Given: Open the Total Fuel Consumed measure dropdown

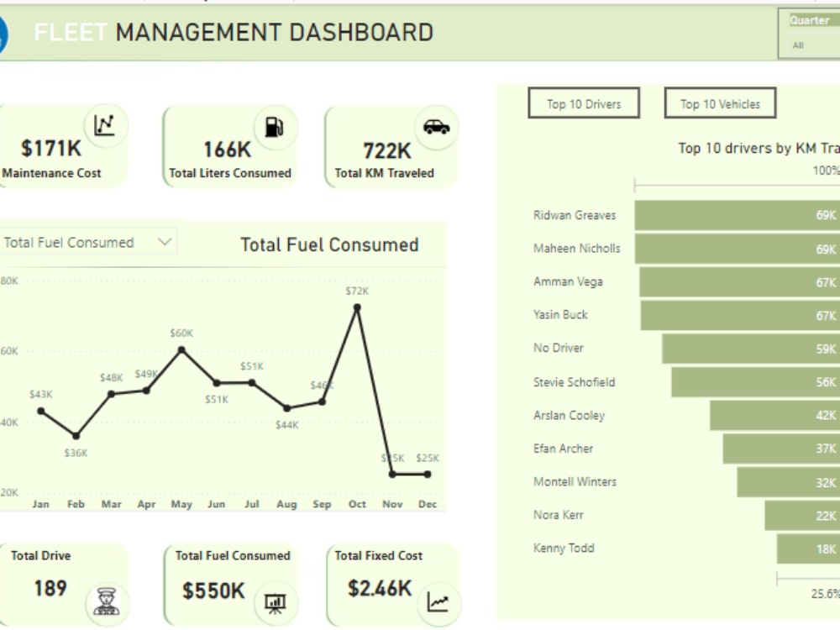Looking at the screenshot, I should tap(166, 242).
